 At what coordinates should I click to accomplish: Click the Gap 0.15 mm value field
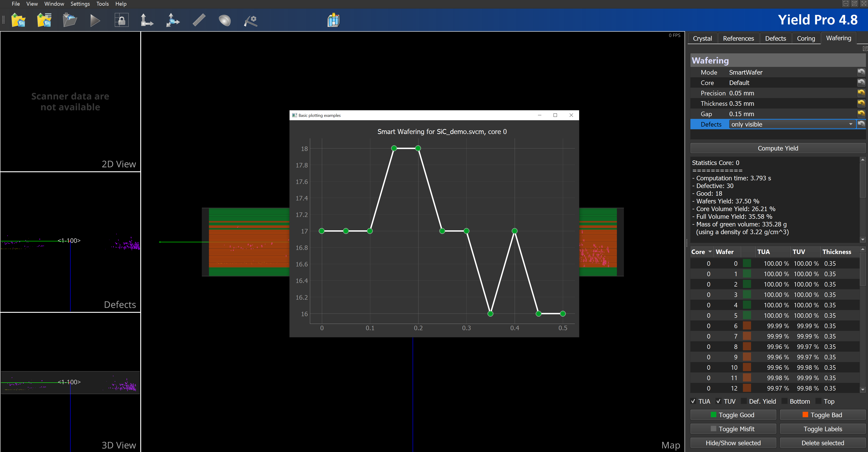coord(792,114)
